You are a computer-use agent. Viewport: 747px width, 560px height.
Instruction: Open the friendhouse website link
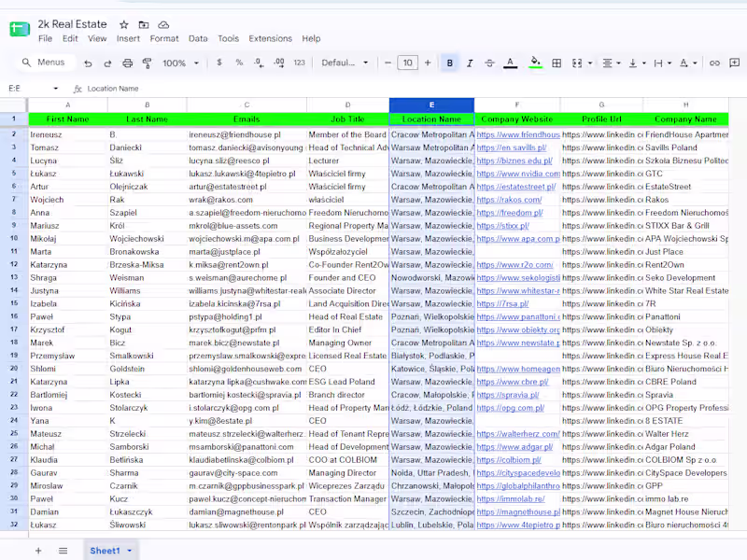(518, 134)
